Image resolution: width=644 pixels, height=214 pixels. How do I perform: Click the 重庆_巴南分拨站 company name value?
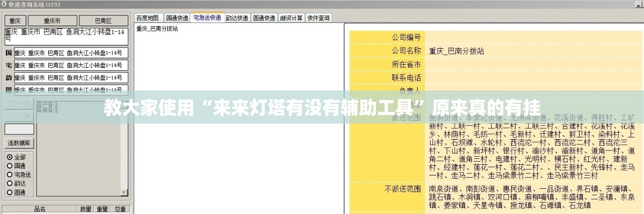pos(456,51)
